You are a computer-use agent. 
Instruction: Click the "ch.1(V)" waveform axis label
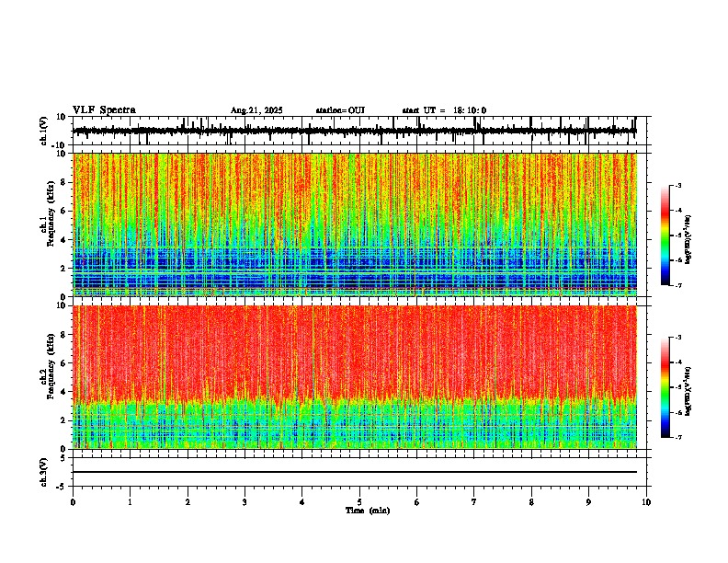tap(44, 131)
